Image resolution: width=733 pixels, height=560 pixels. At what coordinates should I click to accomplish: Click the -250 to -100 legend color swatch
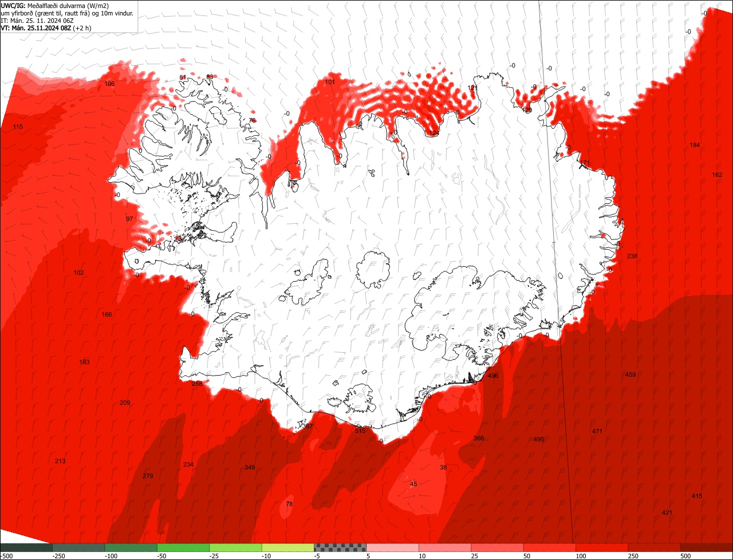(x=79, y=547)
